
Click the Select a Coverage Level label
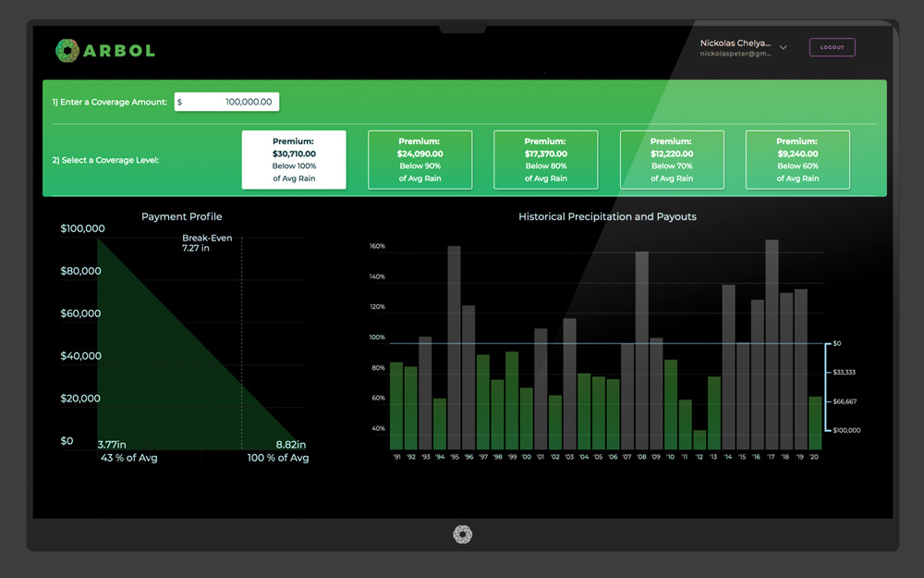click(x=105, y=160)
